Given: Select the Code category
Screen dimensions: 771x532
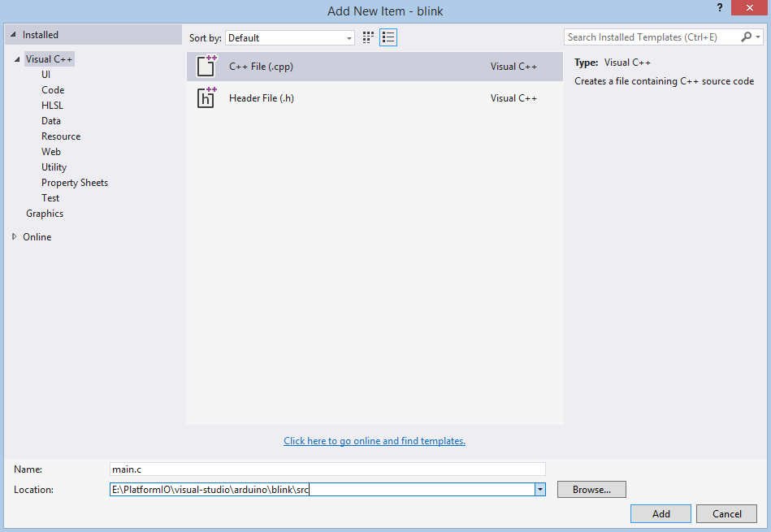Looking at the screenshot, I should click(53, 90).
